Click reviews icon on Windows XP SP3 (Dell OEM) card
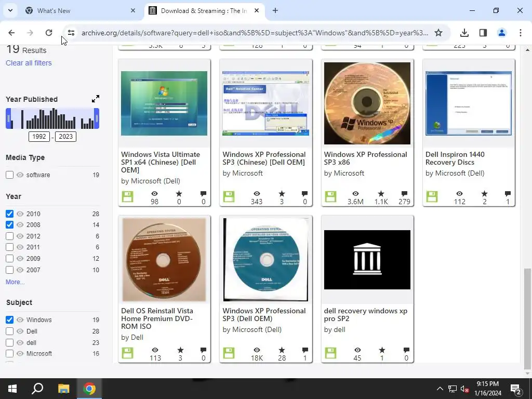This screenshot has height=399, width=532. [304, 350]
